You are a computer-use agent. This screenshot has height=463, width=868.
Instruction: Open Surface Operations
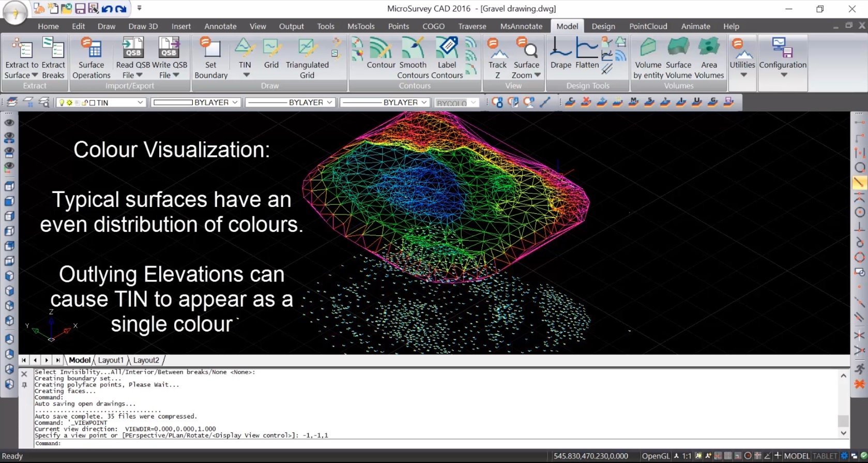(92, 58)
